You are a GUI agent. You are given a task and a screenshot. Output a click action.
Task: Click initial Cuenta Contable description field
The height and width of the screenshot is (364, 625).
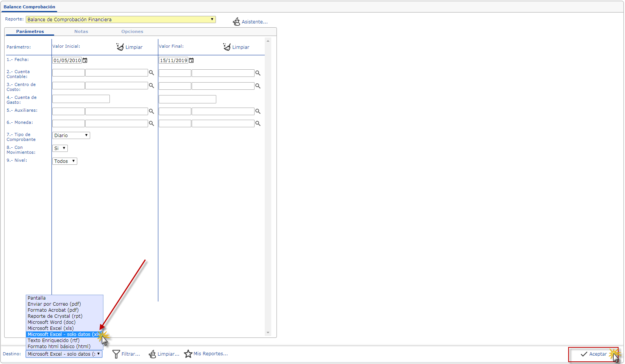[117, 73]
